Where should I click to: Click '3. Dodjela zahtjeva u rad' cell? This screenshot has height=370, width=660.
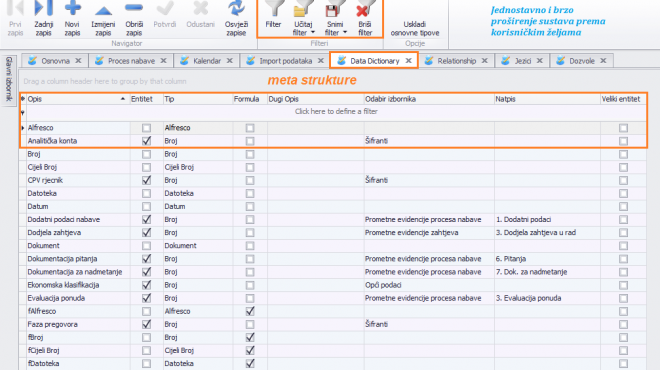(x=547, y=232)
